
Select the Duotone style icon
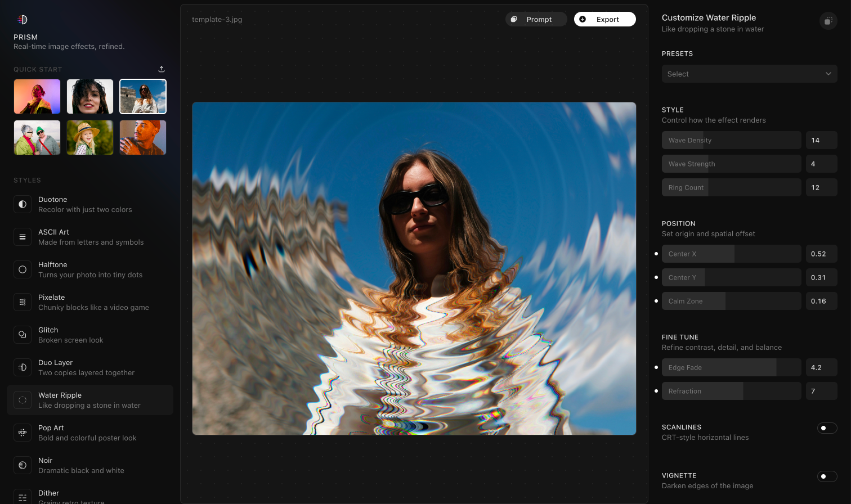point(23,204)
